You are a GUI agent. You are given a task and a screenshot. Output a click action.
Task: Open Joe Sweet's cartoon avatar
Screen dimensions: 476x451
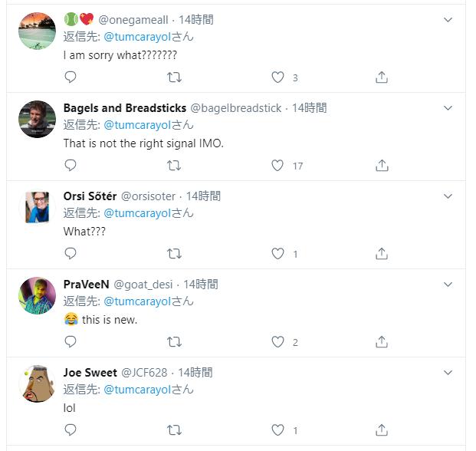[x=37, y=384]
